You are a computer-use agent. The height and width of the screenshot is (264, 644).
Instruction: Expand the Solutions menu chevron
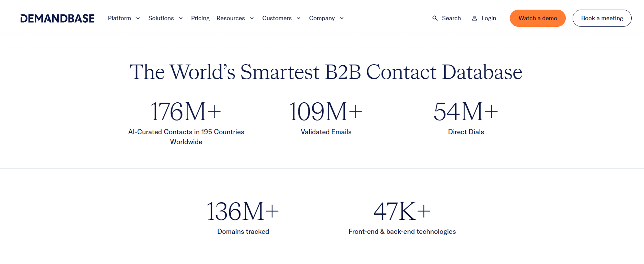coord(181,18)
